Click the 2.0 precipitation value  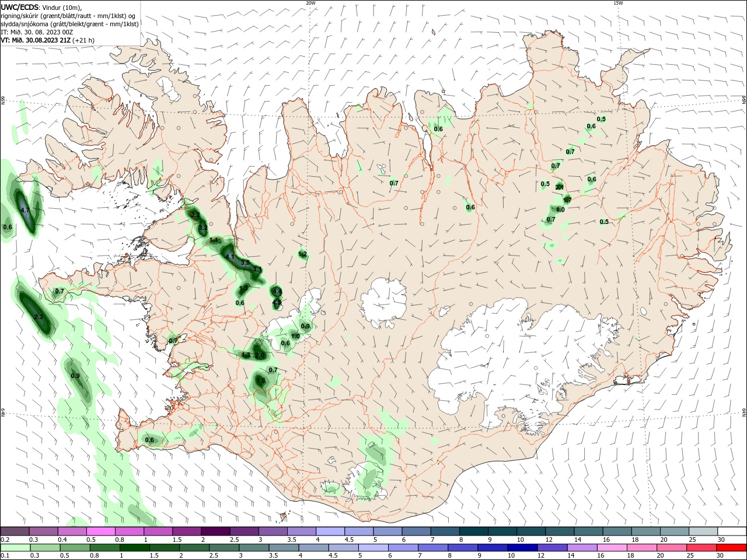260,355
